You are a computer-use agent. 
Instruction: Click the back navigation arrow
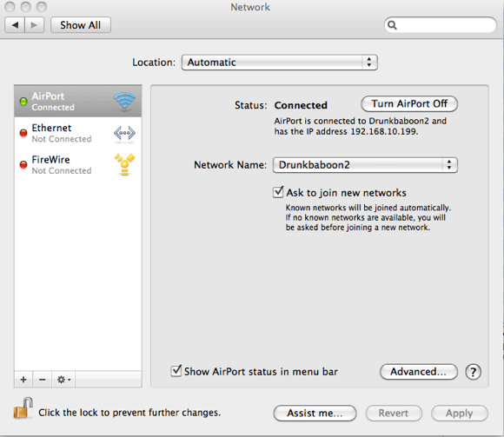click(x=15, y=25)
